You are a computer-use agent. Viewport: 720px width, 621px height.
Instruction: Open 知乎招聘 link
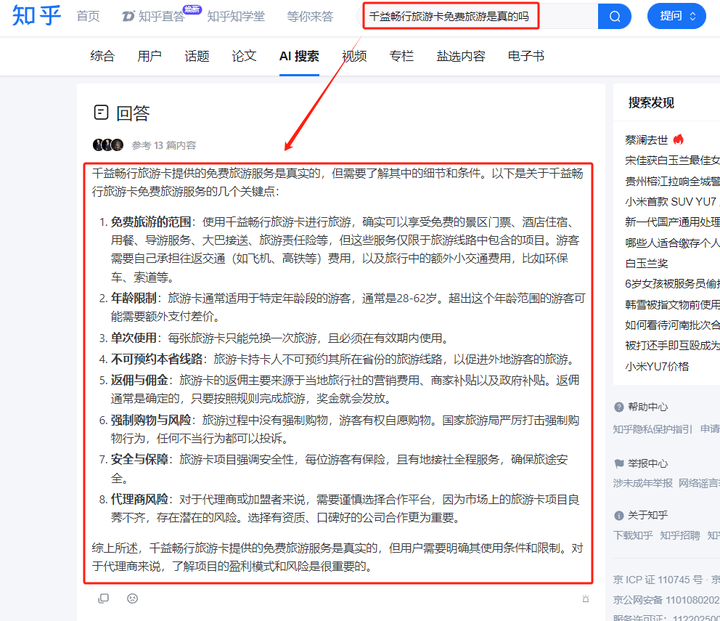[680, 536]
